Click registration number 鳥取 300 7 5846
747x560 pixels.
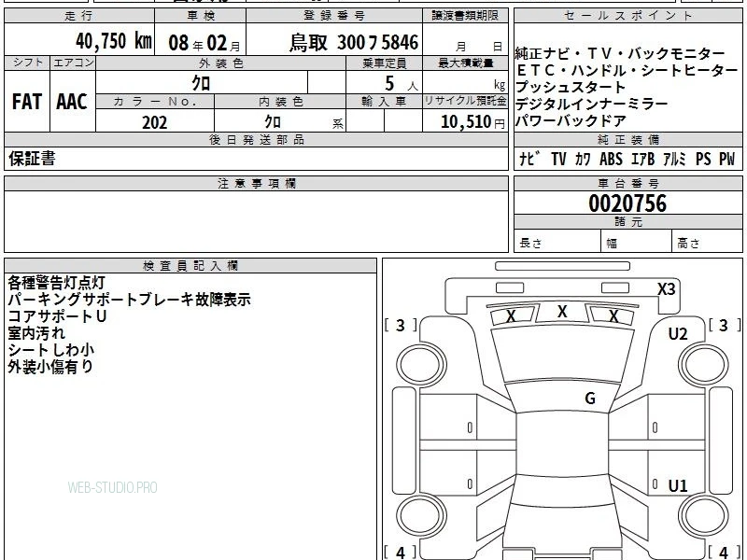pyautogui.click(x=354, y=43)
